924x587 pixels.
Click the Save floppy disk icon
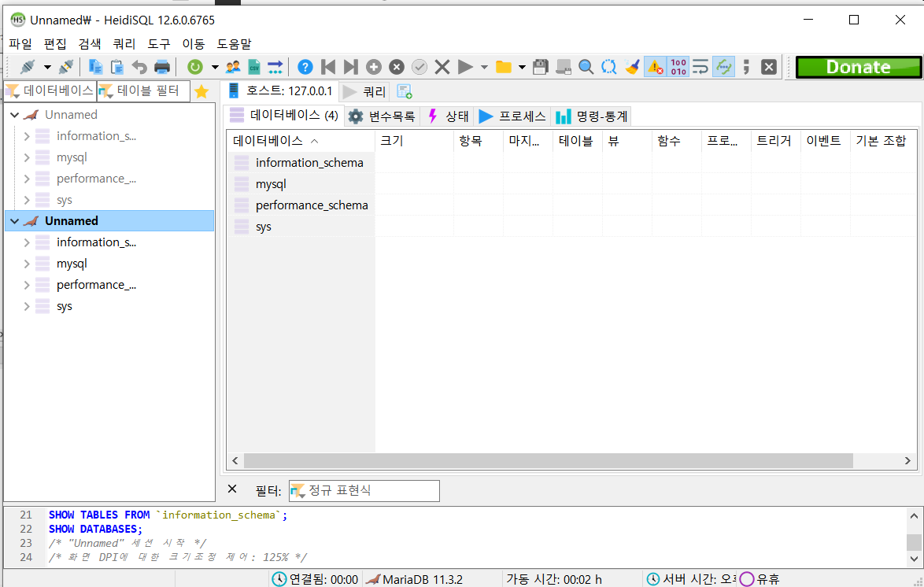tap(541, 67)
